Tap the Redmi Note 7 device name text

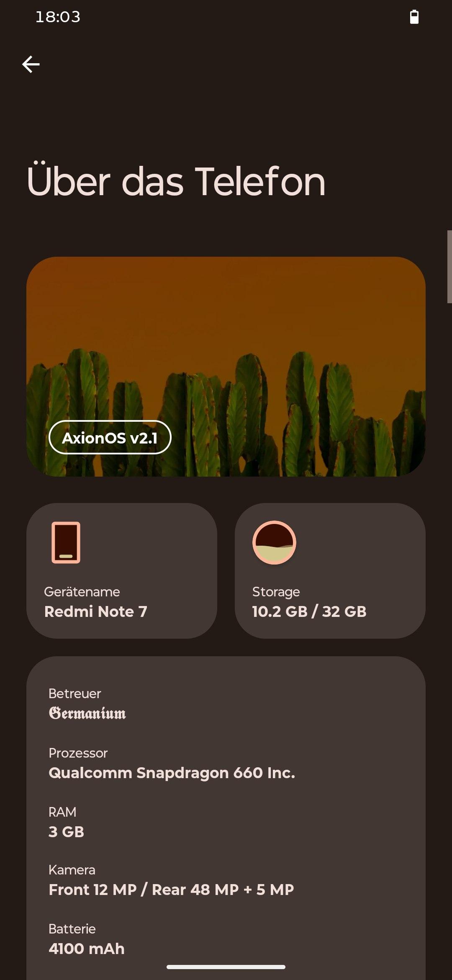click(96, 611)
